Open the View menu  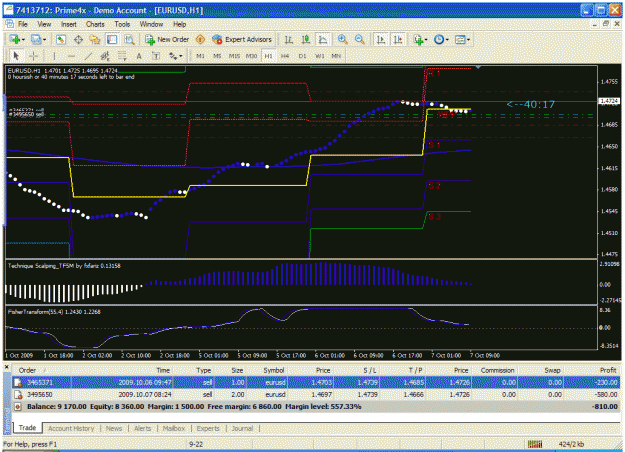coord(44,24)
